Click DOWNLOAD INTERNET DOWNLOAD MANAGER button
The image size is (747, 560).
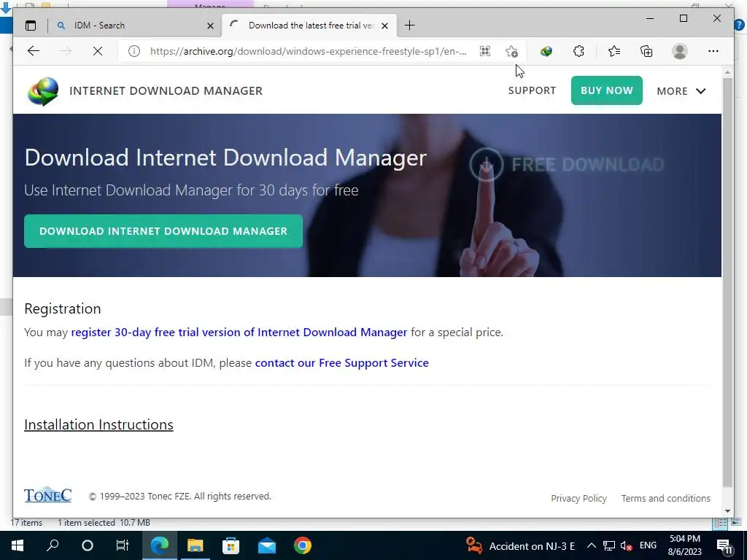click(163, 231)
